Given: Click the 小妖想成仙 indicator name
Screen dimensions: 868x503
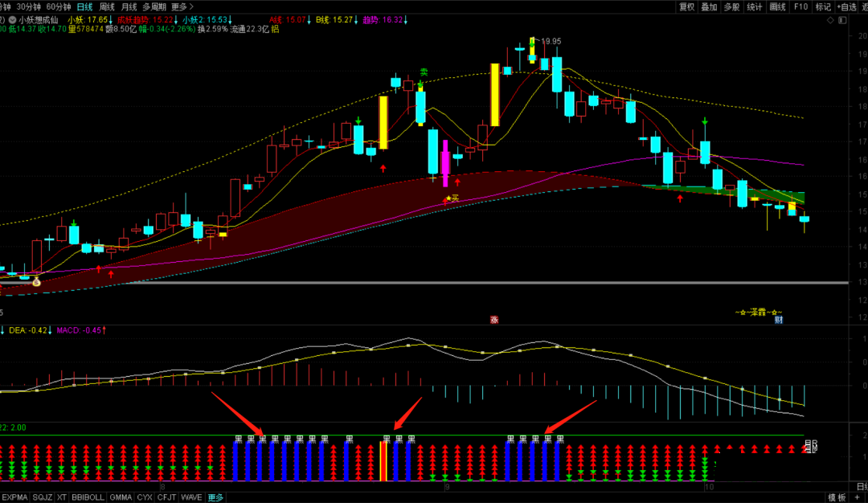Looking at the screenshot, I should [x=39, y=20].
